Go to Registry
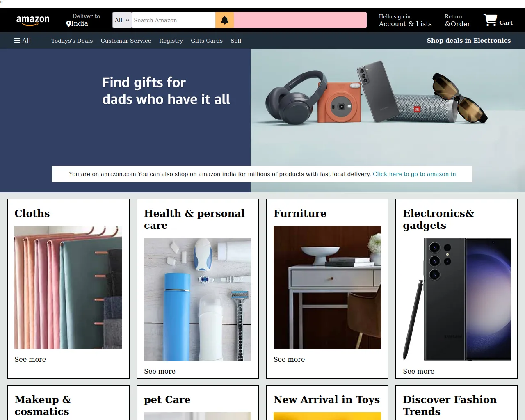Image resolution: width=525 pixels, height=420 pixels. 171,41
